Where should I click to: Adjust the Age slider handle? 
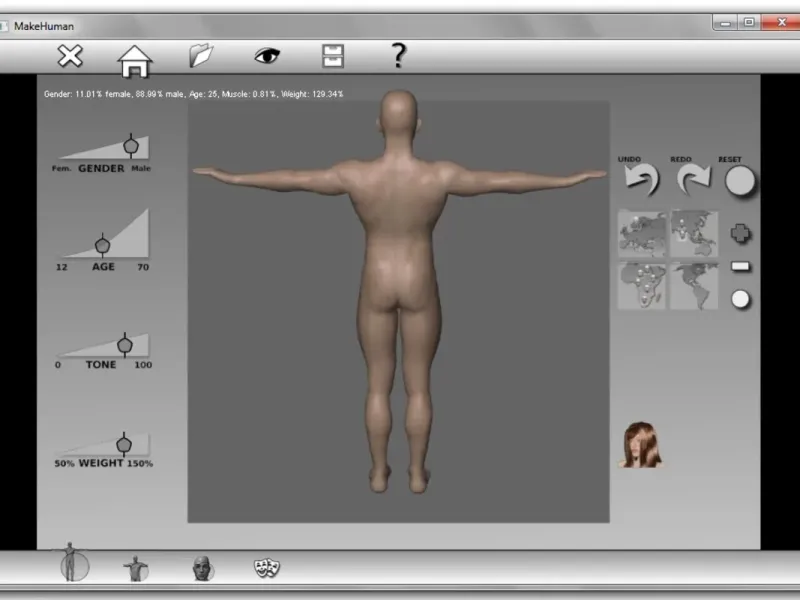[103, 245]
